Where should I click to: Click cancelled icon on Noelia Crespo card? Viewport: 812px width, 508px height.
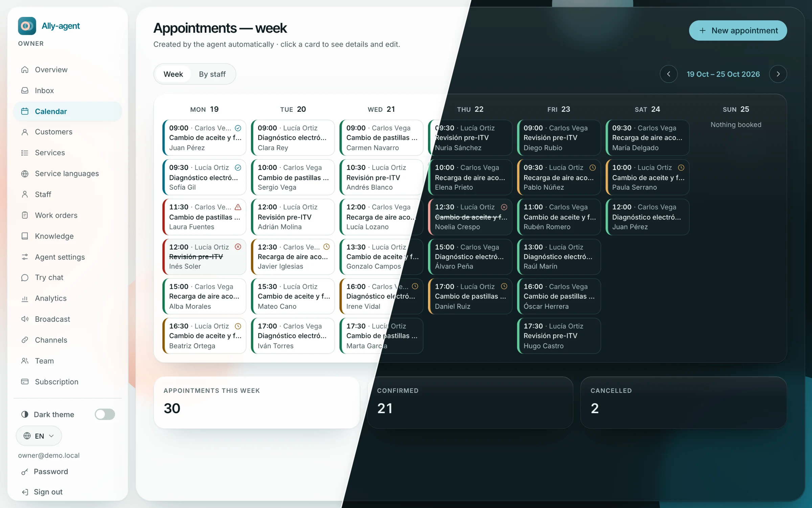tap(504, 207)
